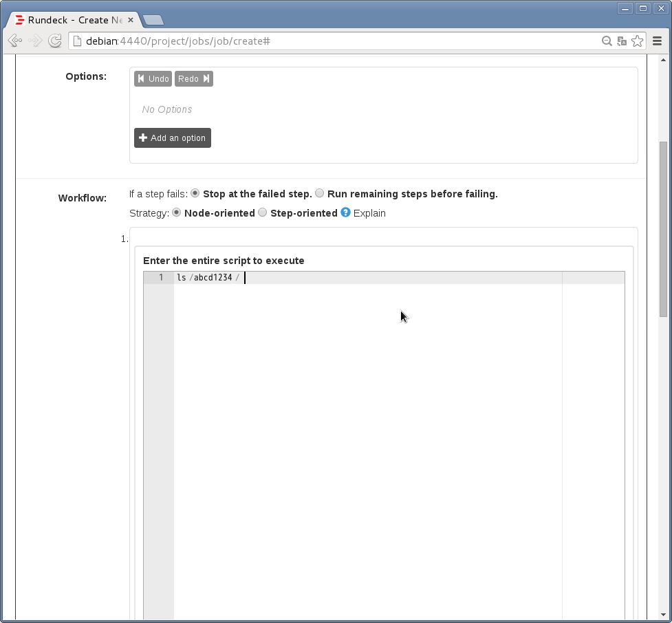
Task: Click the 'No Options' text
Action: 167,110
